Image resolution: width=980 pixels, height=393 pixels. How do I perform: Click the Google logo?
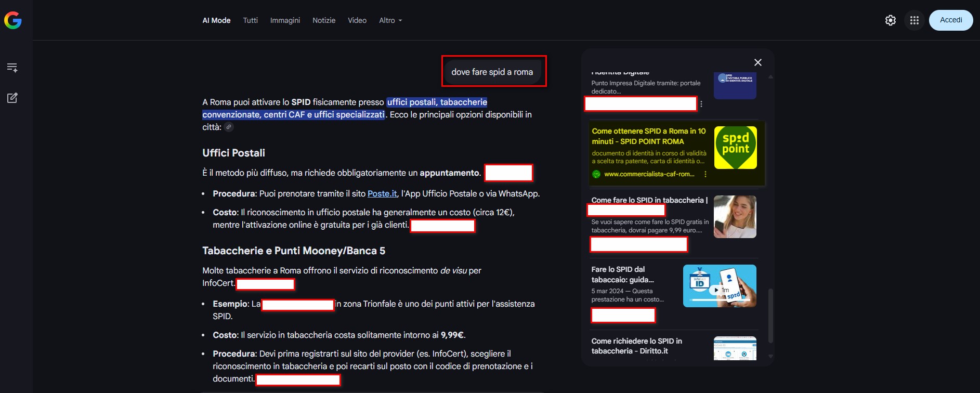point(13,20)
